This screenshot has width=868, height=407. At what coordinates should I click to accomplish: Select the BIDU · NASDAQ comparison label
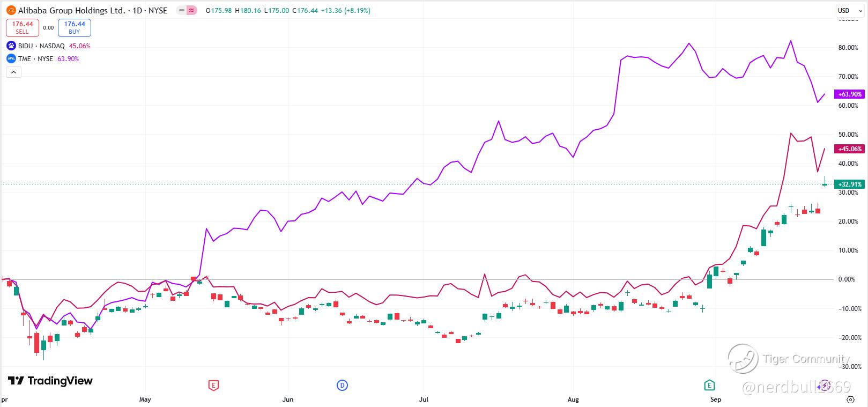(41, 46)
